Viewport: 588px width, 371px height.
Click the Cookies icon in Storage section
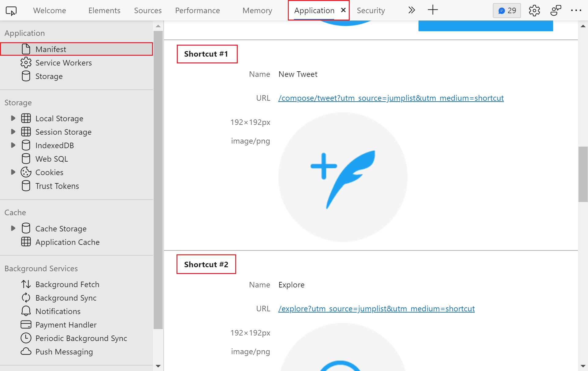pyautogui.click(x=27, y=172)
